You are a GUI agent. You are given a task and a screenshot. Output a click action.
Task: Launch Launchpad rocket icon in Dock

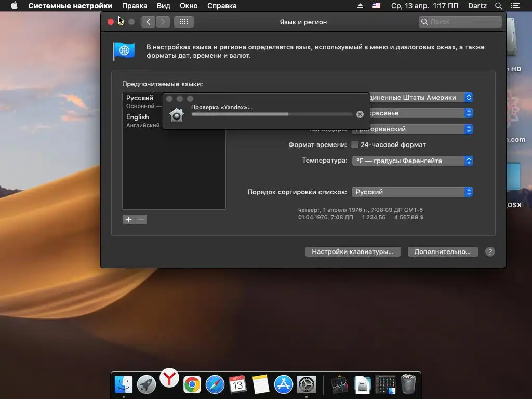146,384
